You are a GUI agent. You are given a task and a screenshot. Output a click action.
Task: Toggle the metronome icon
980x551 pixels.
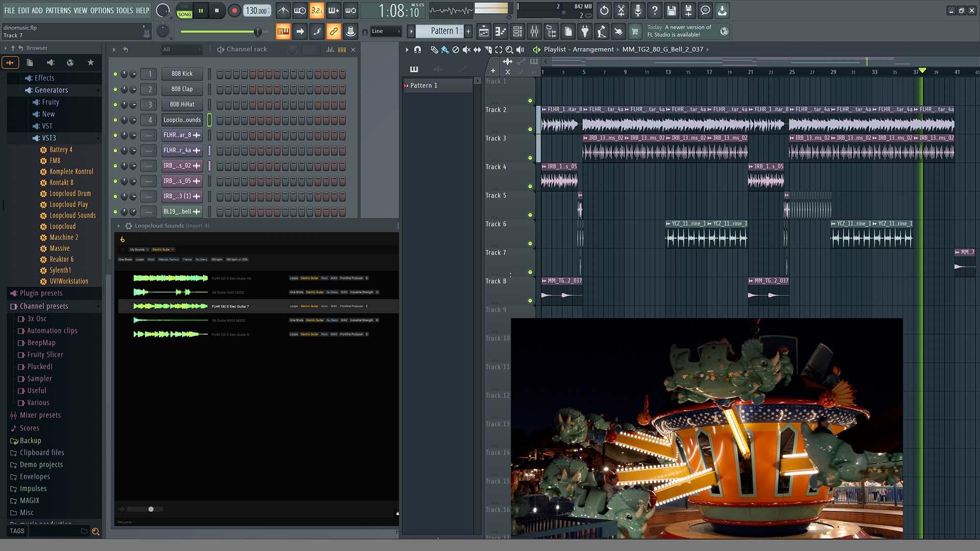coord(283,10)
